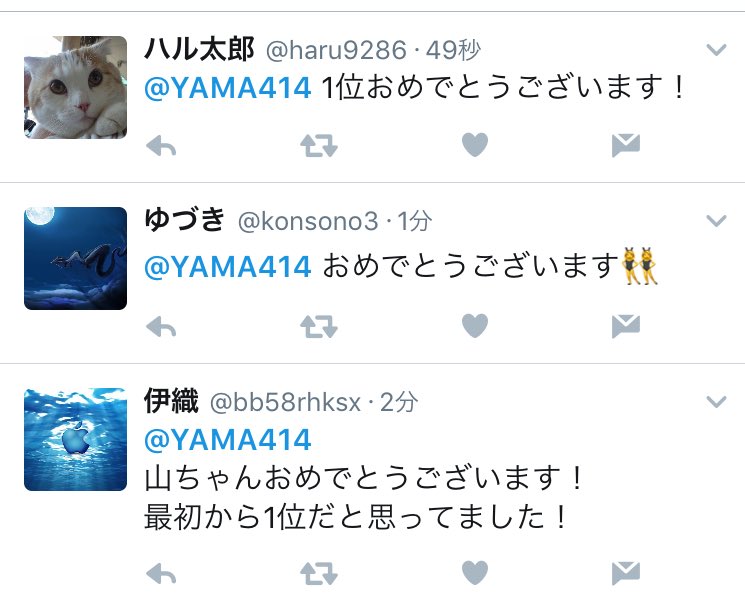The image size is (745, 610).
Task: Retweet the tweet from @konsono3
Action: point(319,327)
